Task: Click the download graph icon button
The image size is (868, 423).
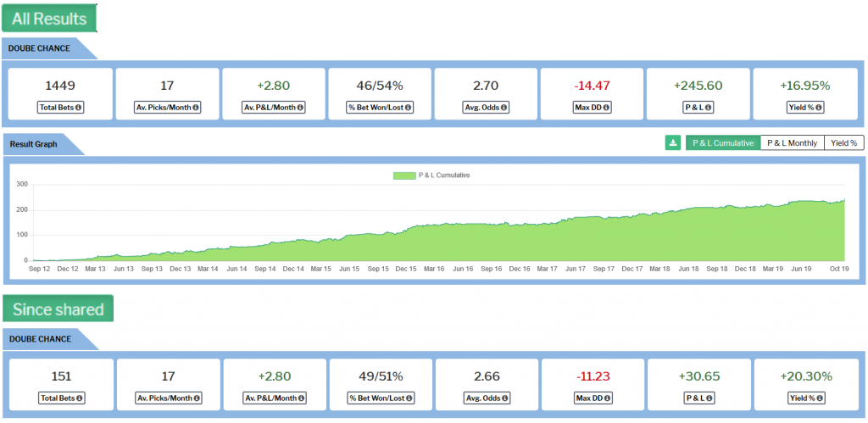Action: click(x=673, y=143)
